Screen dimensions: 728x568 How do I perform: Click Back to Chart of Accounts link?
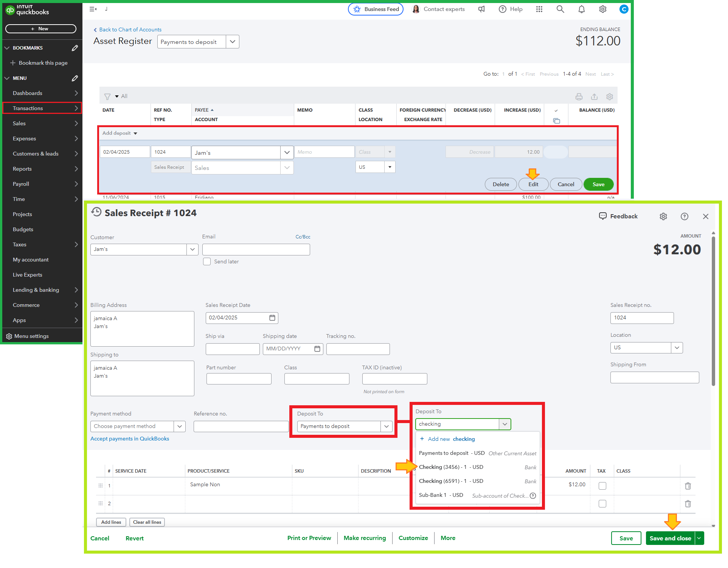point(128,30)
